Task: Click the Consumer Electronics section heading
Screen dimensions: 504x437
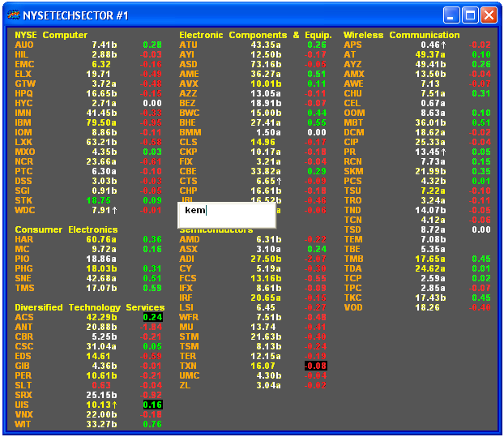Action: point(66,229)
